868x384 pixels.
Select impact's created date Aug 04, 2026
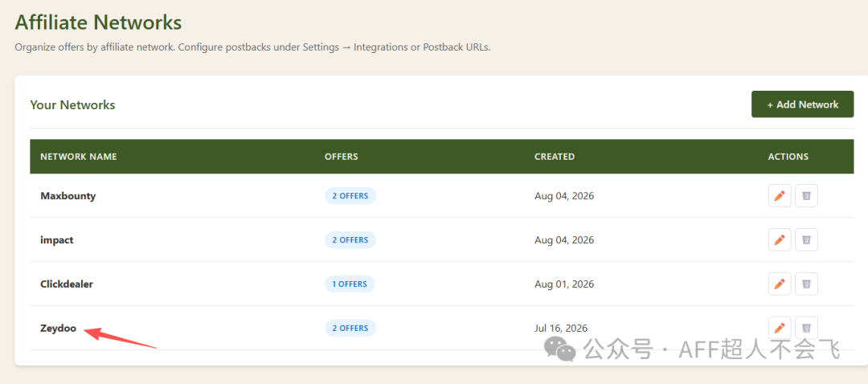pos(564,240)
